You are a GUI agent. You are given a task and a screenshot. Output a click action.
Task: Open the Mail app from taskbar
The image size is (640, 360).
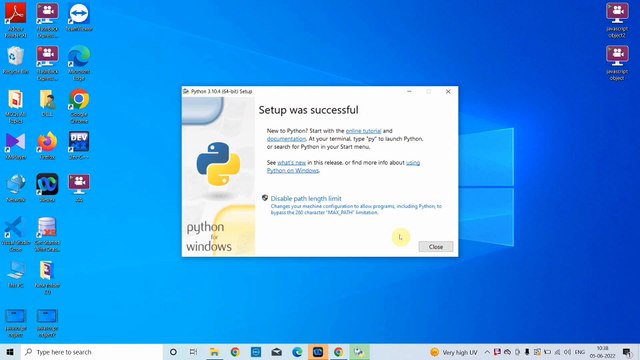point(276,352)
